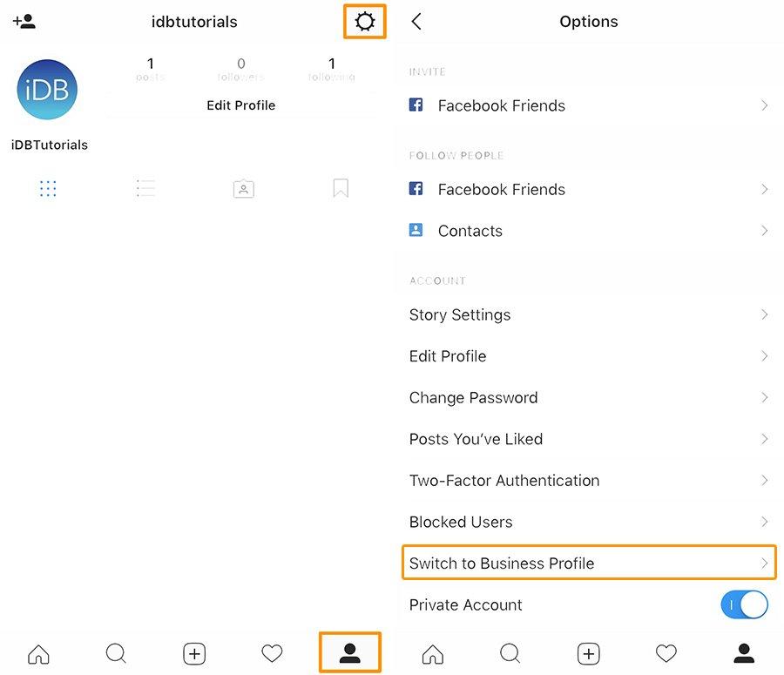Toggle the Private Account switch

pos(744,604)
